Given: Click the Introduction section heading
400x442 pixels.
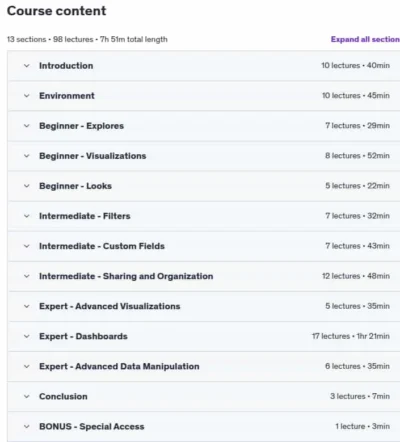Looking at the screenshot, I should pos(66,66).
